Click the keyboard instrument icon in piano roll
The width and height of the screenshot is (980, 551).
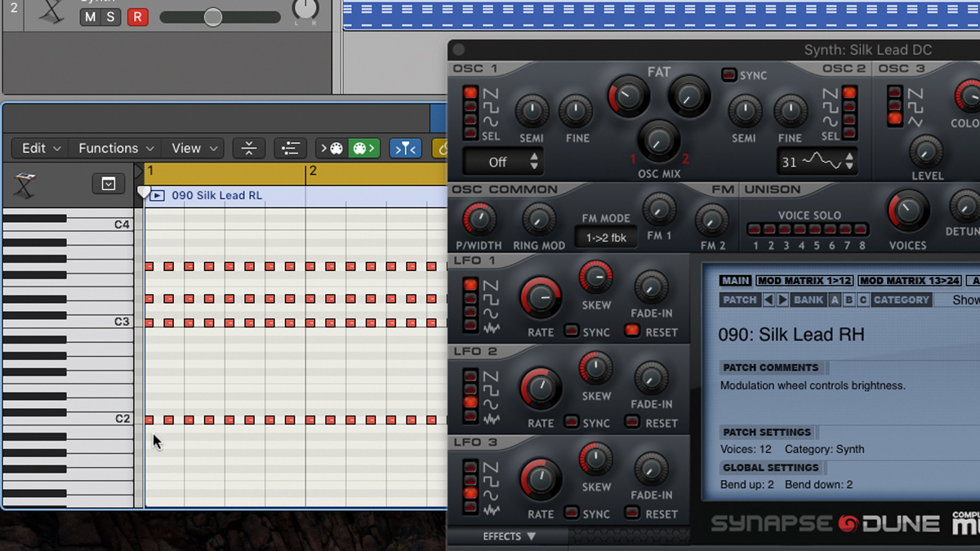point(25,185)
